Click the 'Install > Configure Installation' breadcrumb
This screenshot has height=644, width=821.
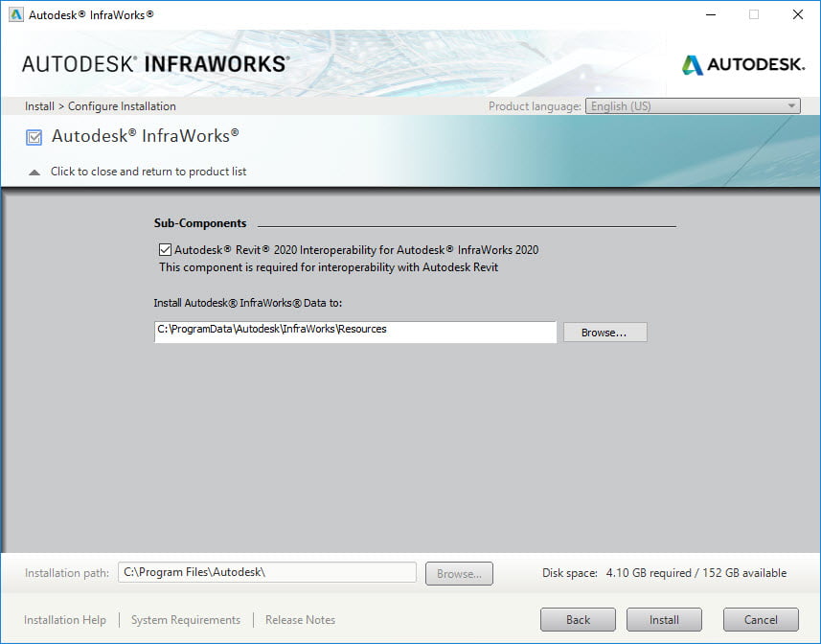point(100,106)
